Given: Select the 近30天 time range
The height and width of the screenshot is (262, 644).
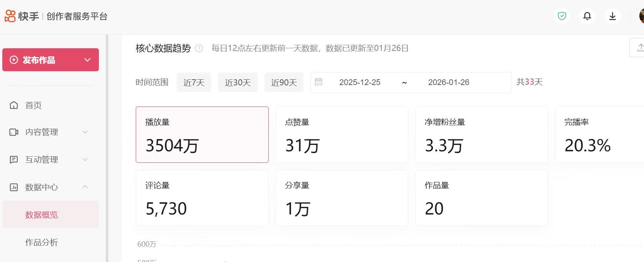Looking at the screenshot, I should tap(238, 82).
